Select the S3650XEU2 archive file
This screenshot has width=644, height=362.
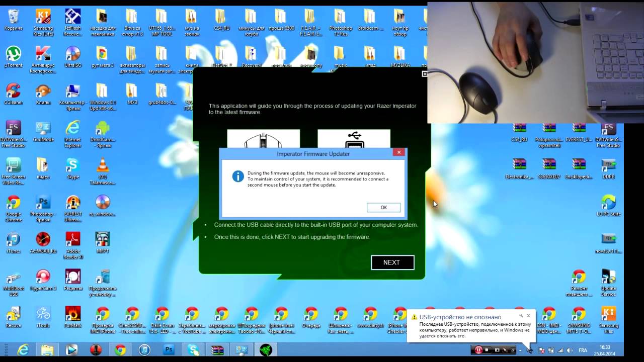[549, 168]
